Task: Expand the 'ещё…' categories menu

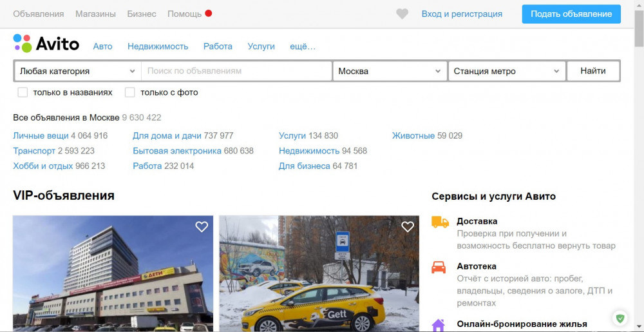Action: tap(303, 46)
